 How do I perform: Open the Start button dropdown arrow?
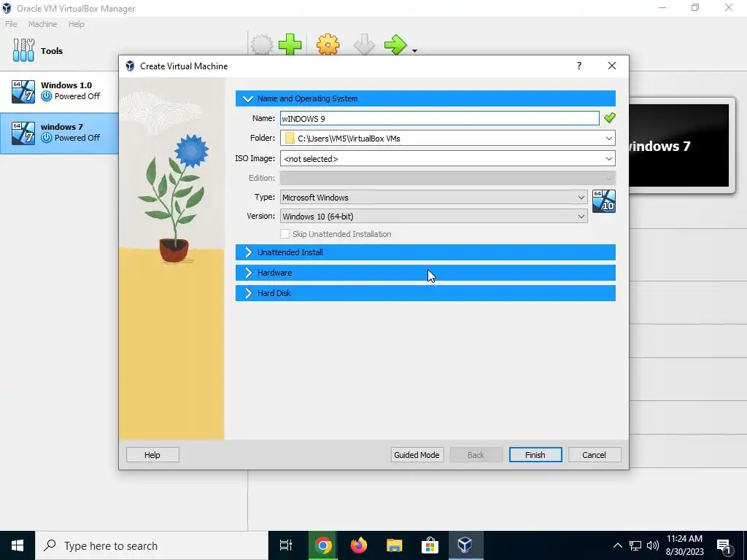click(414, 51)
